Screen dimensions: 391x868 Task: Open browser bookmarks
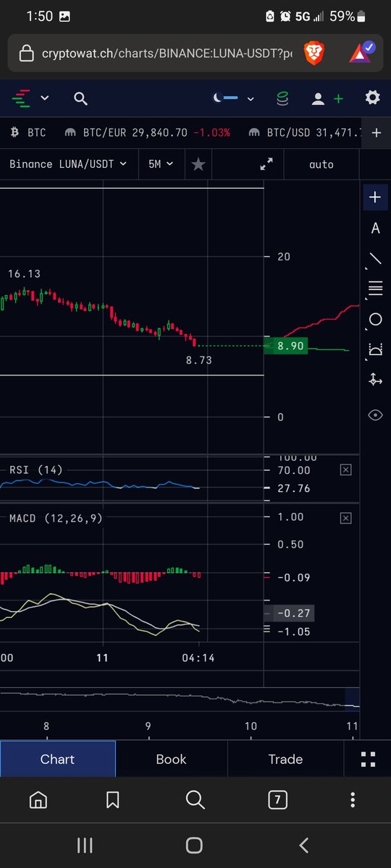tap(112, 799)
